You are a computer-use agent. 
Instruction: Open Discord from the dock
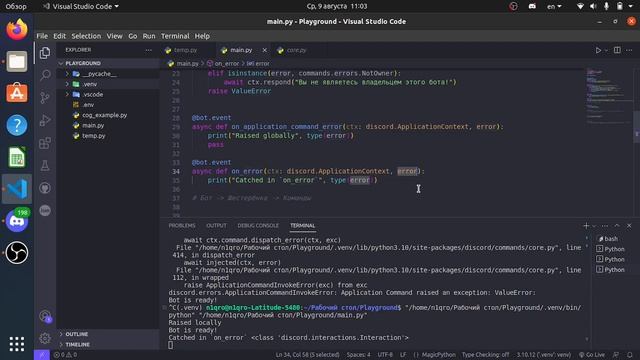tap(17, 221)
